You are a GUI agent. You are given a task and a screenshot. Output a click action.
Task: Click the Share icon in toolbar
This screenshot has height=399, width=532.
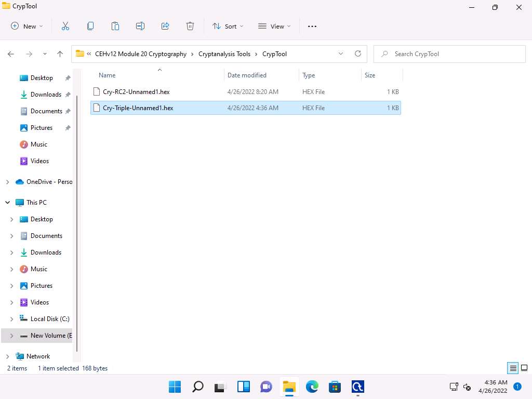(x=165, y=26)
